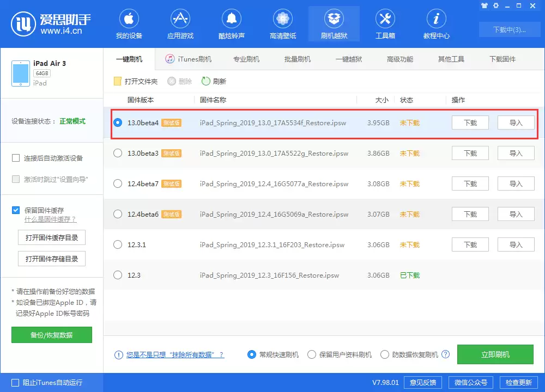Open 刷机越狱 flash and jailbreak section

334,24
